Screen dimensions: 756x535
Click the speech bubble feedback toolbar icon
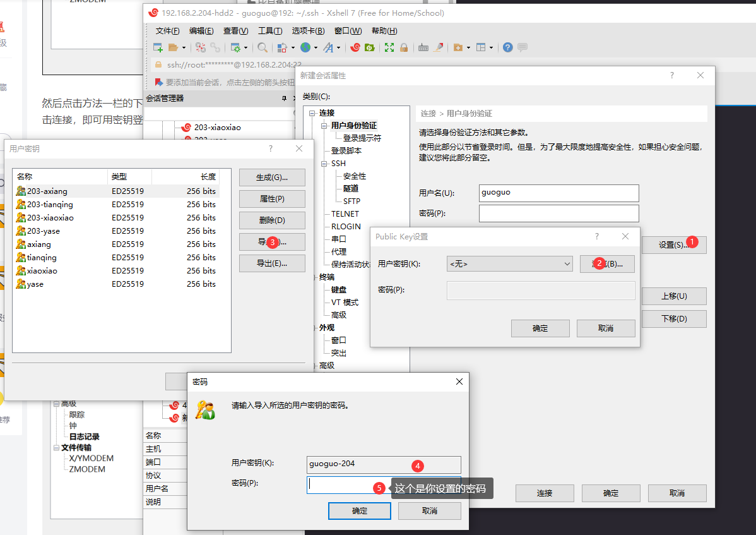(523, 47)
